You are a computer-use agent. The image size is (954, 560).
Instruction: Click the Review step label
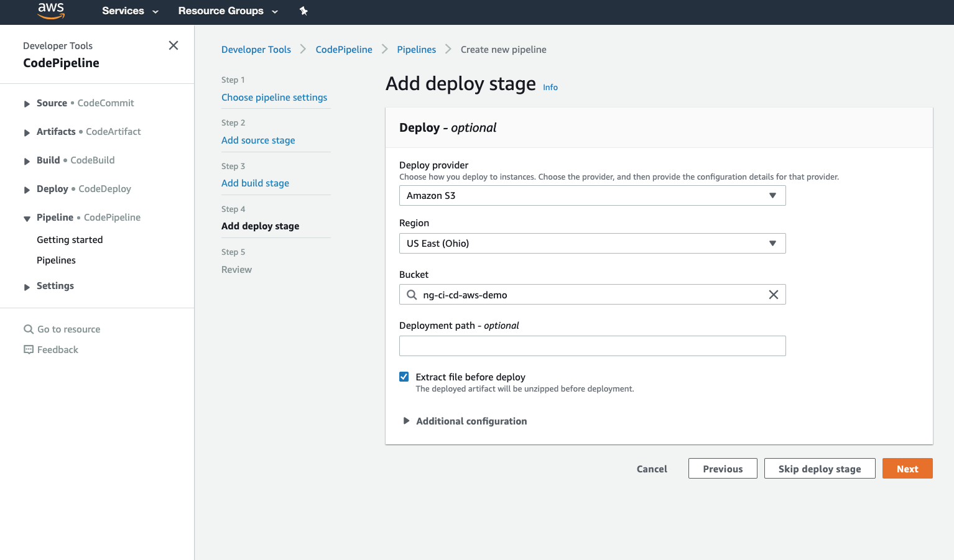(x=236, y=270)
